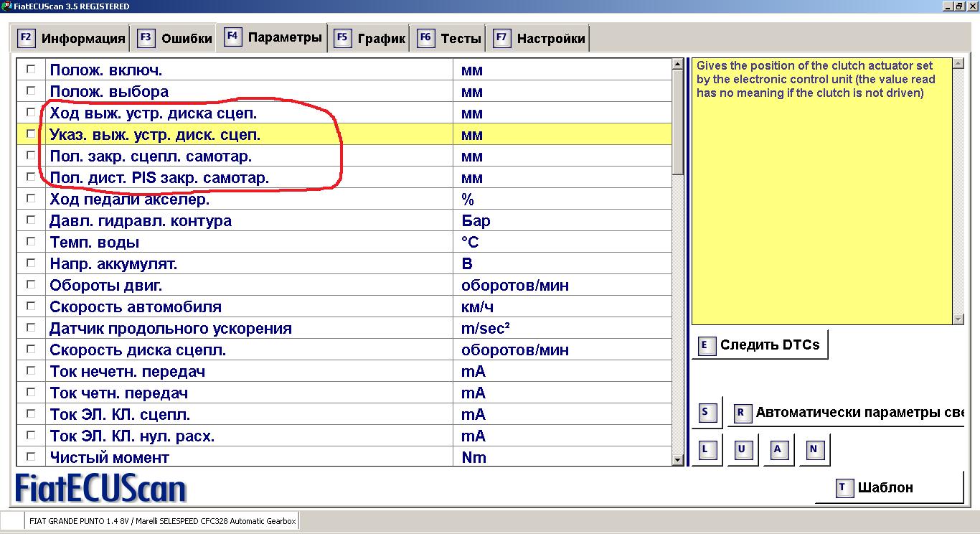
Task: Select the Скорость автомобиля checkbox
Action: coord(31,306)
